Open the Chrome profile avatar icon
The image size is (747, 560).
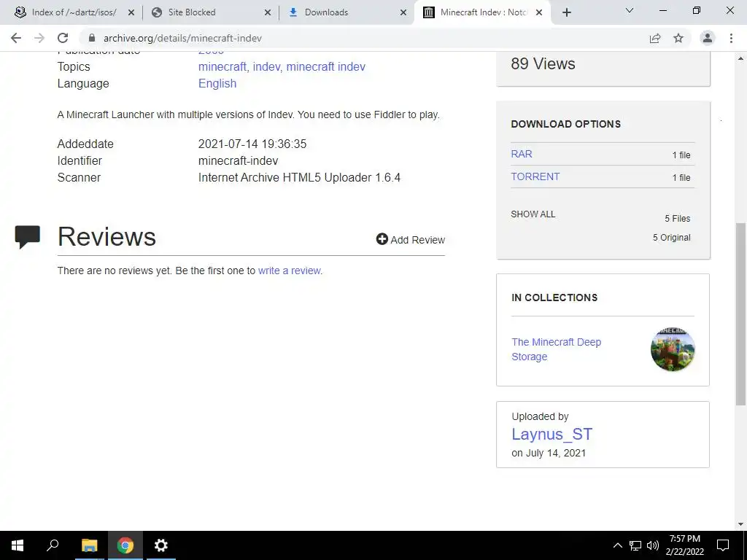point(708,38)
